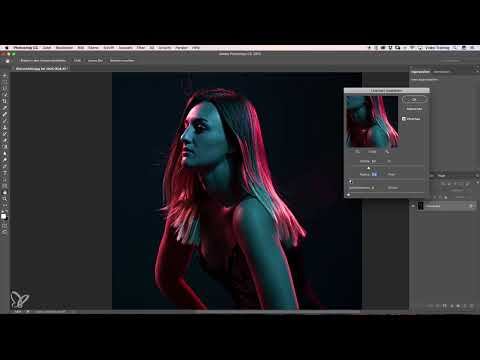This screenshot has height=360, width=480.
Task: Click the Bildschirm ausfüllen button
Action: pyautogui.click(x=122, y=60)
